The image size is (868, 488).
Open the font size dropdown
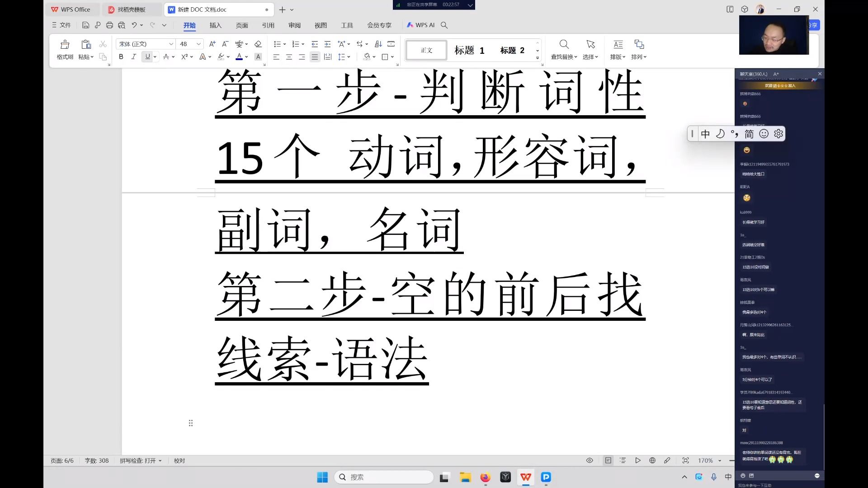pos(198,44)
